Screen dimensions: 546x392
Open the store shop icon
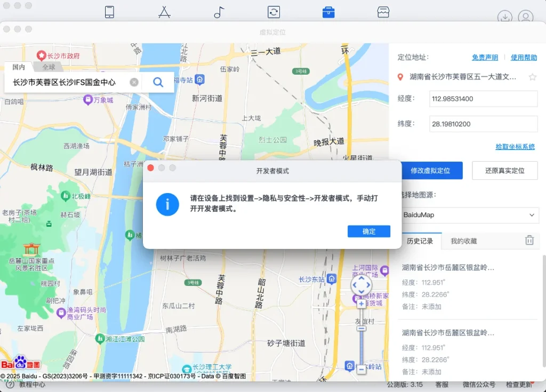383,12
